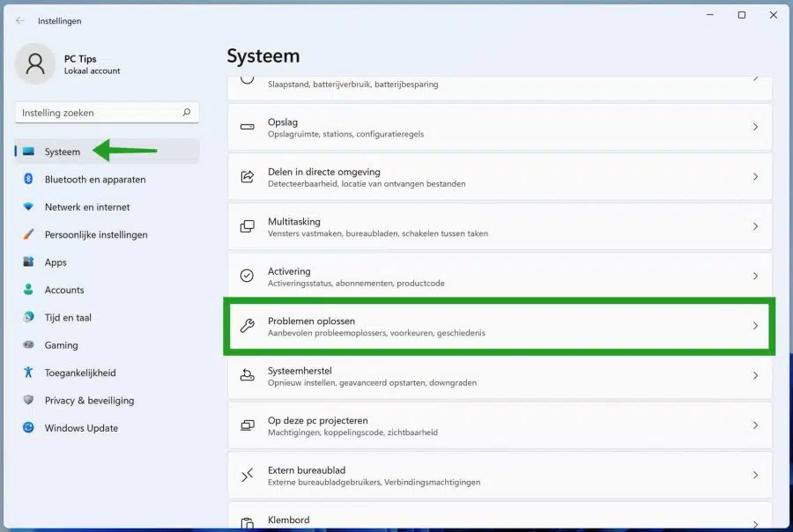Go to Tijd en taal
793x532 pixels.
pyautogui.click(x=107, y=317)
